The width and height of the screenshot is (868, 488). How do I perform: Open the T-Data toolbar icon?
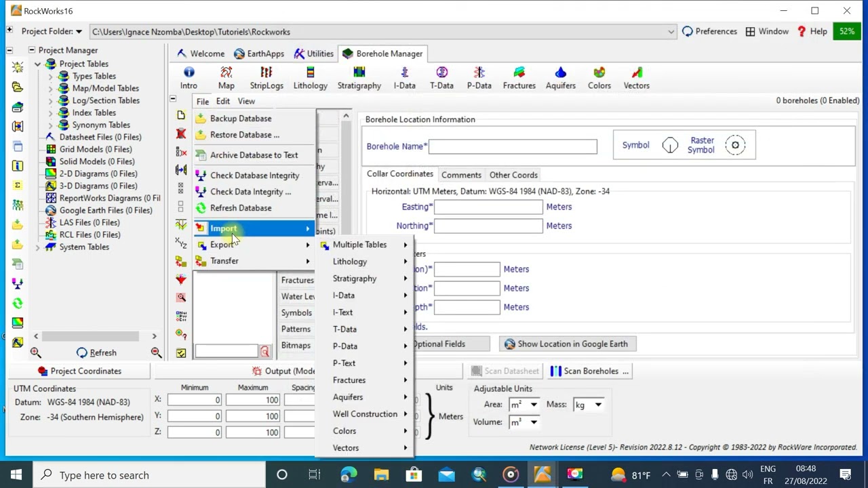click(x=441, y=77)
